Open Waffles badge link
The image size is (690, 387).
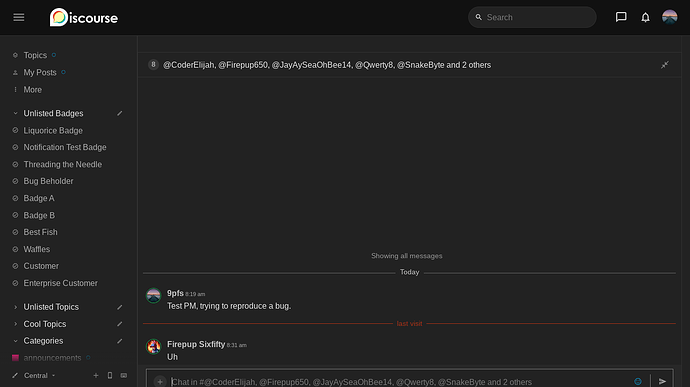[x=37, y=249]
